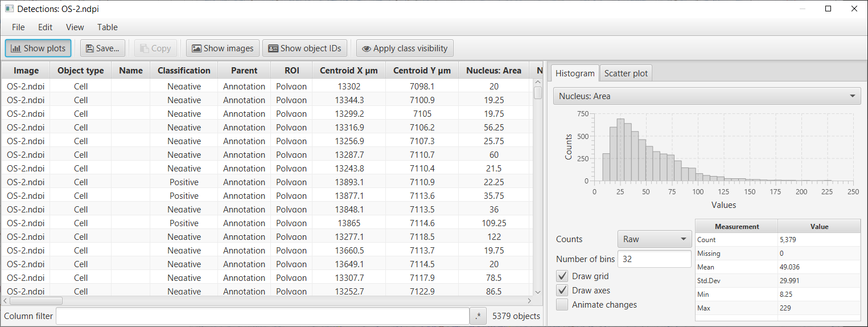The width and height of the screenshot is (868, 327).
Task: Select the Missing row in statistics
Action: (x=778, y=254)
